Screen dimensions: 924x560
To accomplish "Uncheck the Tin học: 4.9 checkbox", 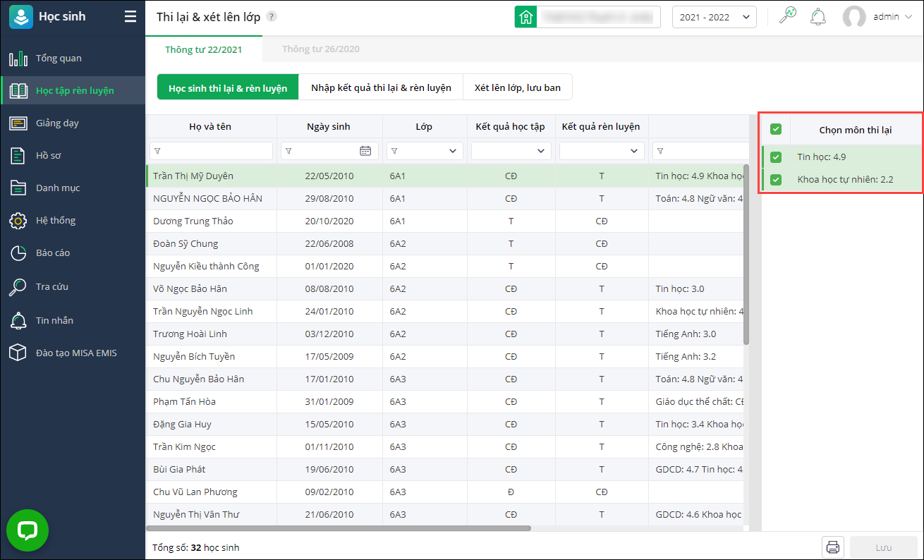I will (776, 157).
